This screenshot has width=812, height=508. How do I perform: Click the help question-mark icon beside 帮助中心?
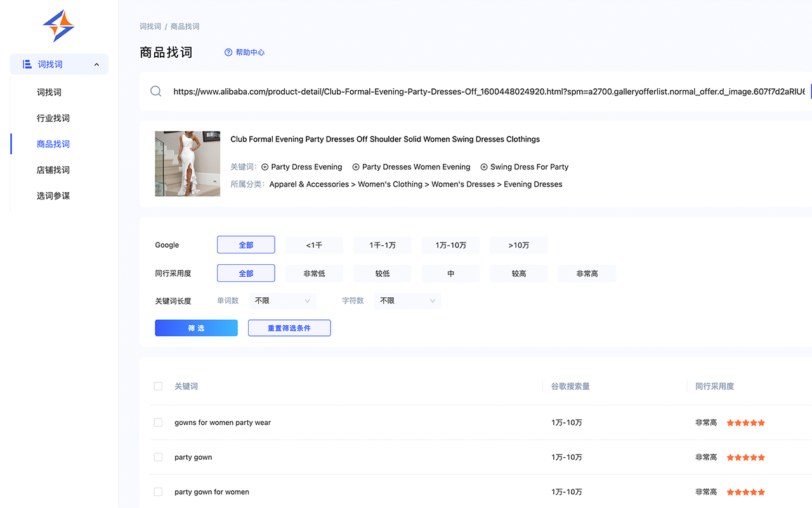[228, 52]
